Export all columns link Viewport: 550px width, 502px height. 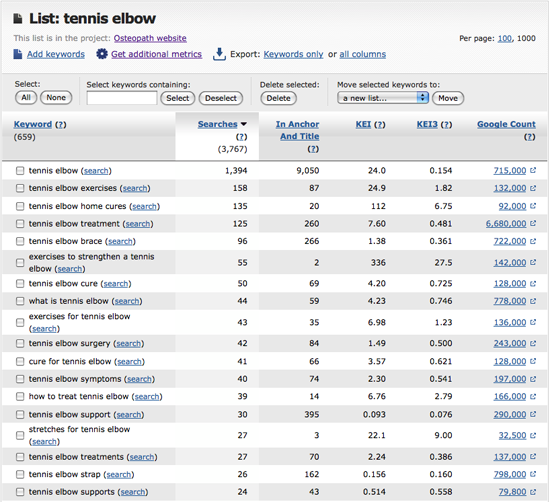pyautogui.click(x=363, y=54)
